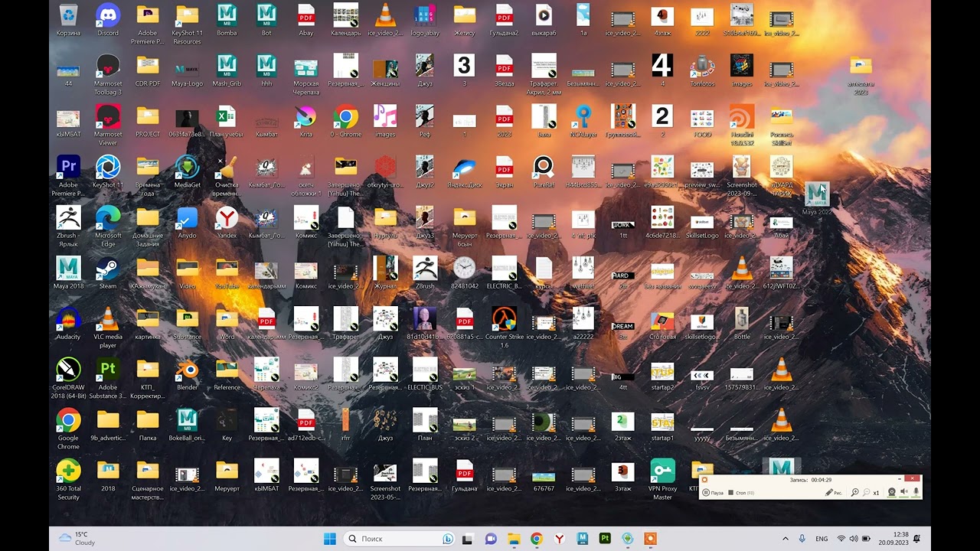The height and width of the screenshot is (551, 980).
Task: Open the Windows Start menu
Action: pyautogui.click(x=330, y=539)
